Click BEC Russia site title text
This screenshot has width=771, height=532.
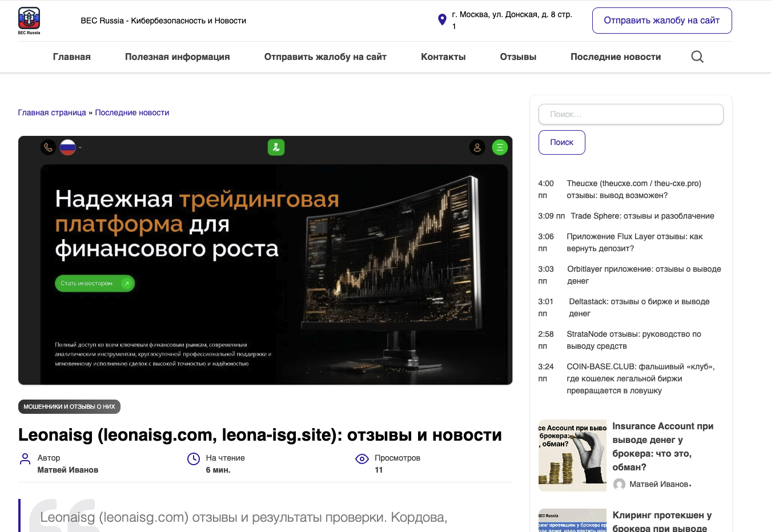click(163, 21)
